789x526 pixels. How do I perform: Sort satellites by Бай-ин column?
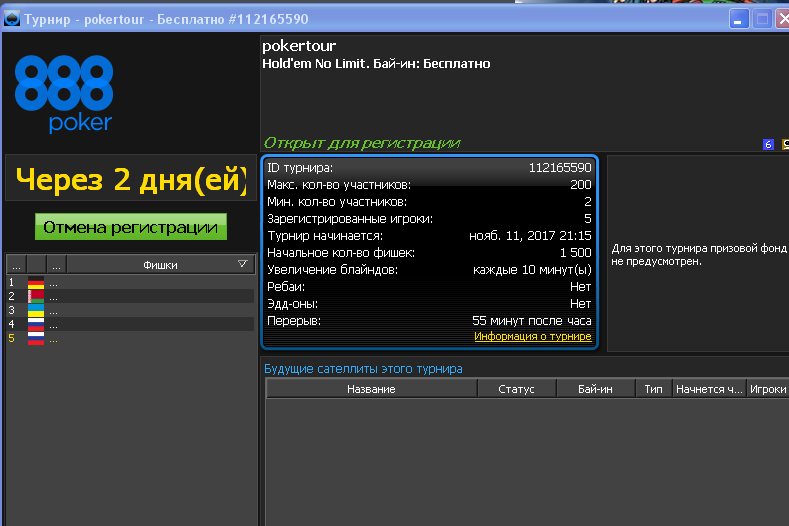click(595, 389)
